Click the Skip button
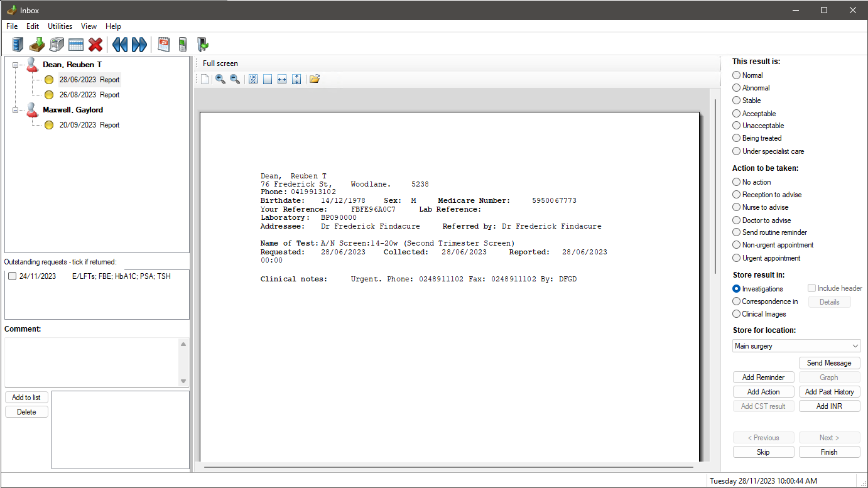The image size is (868, 488). pos(763,452)
